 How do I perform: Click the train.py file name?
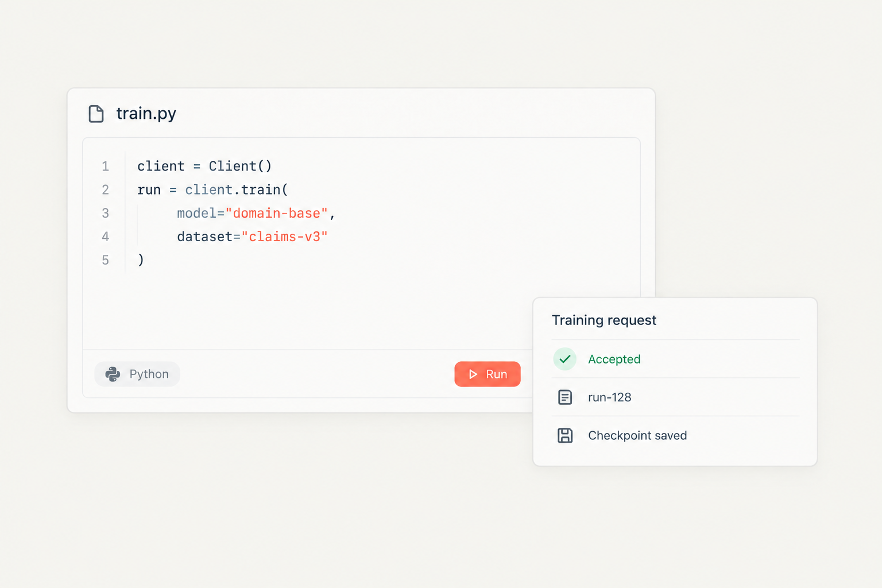146,114
